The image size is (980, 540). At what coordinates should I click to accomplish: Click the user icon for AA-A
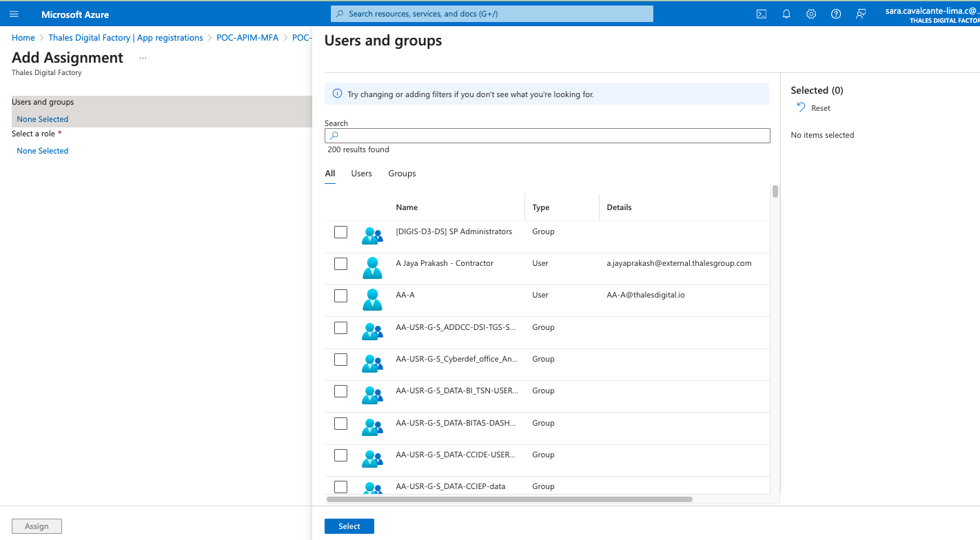click(372, 299)
